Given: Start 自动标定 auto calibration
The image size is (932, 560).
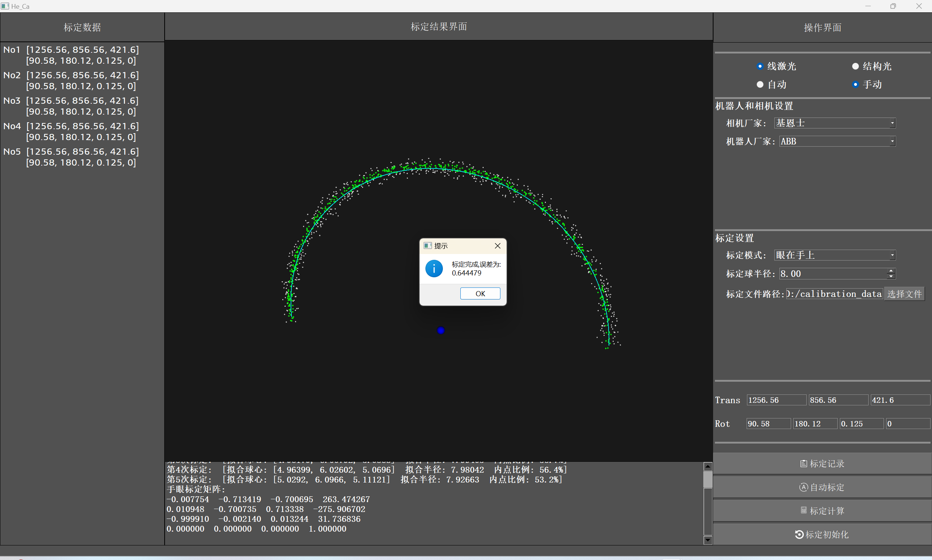Looking at the screenshot, I should (x=822, y=487).
